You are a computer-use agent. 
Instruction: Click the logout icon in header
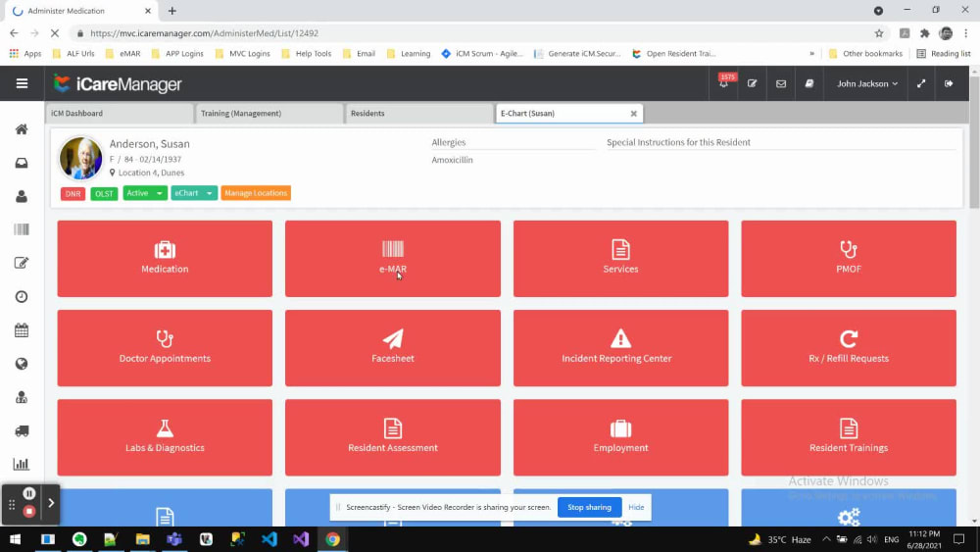tap(949, 83)
